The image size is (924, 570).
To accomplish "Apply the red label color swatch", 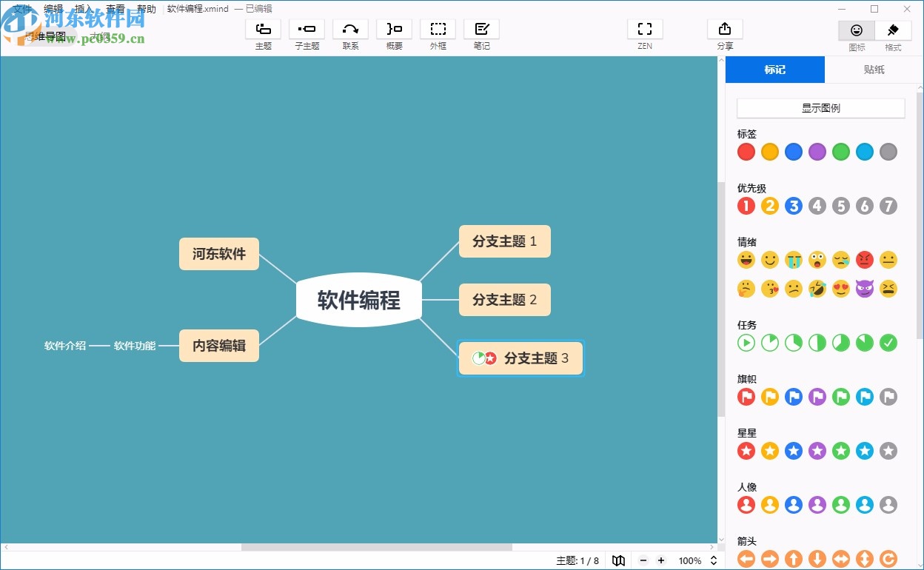I will click(746, 152).
